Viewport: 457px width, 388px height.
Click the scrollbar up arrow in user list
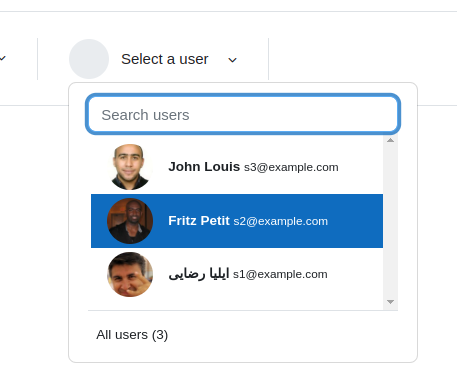coord(390,140)
